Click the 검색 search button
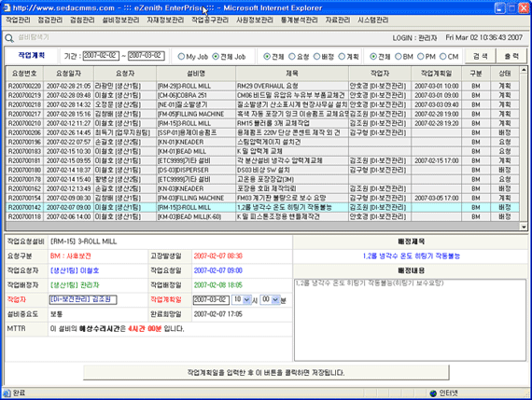 click(480, 56)
